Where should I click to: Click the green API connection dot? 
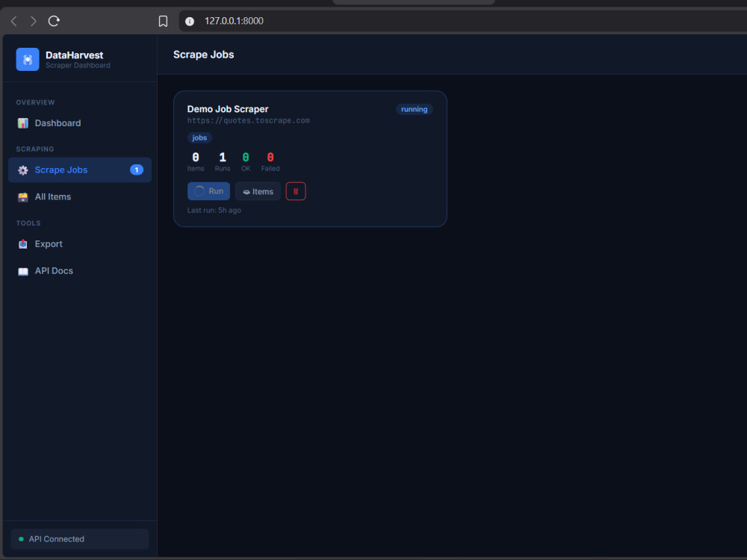21,539
